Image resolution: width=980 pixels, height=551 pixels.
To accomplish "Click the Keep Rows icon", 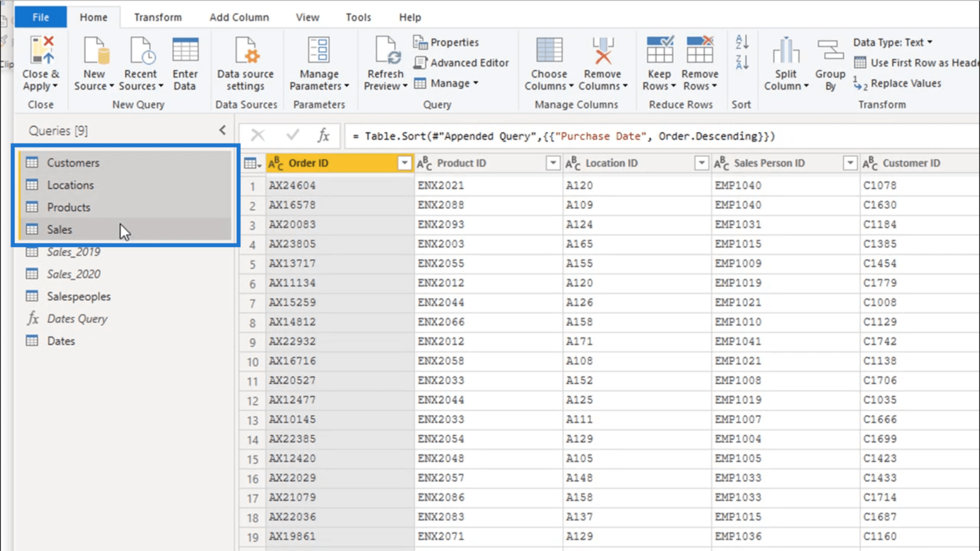I will [660, 50].
